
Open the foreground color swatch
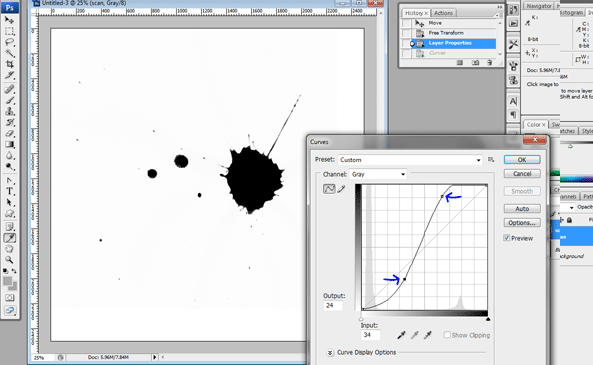tap(7, 281)
